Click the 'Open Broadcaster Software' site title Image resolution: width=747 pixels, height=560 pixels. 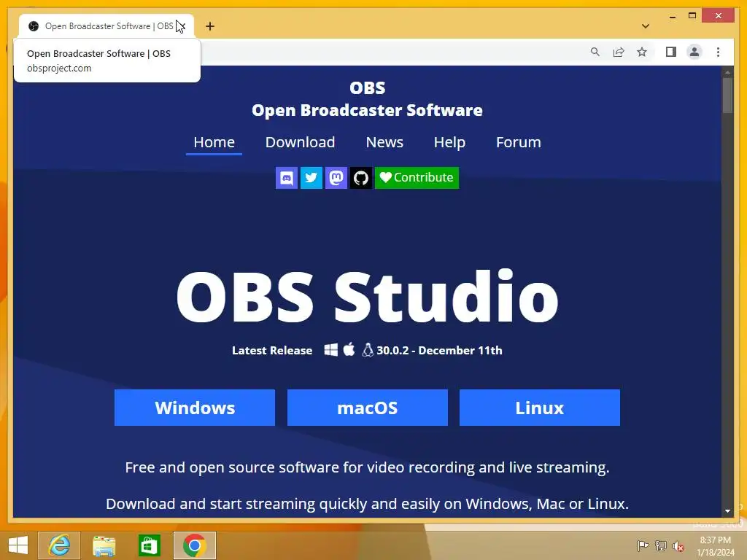368,110
